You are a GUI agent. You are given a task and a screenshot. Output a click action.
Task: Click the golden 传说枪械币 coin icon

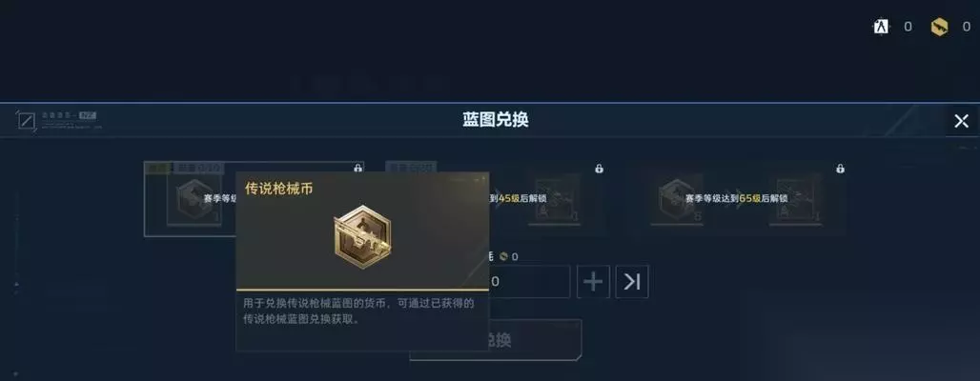click(x=362, y=237)
